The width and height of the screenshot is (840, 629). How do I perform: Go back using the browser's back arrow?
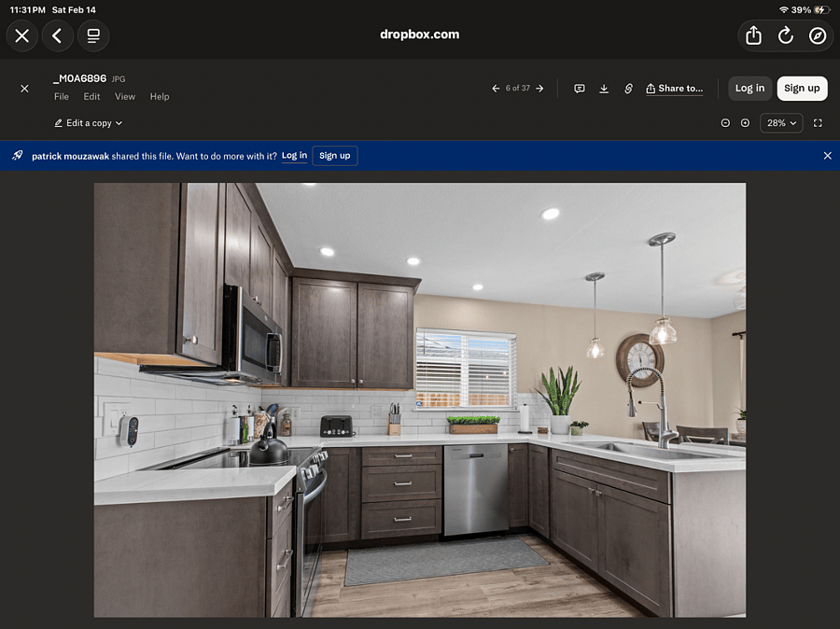(57, 35)
